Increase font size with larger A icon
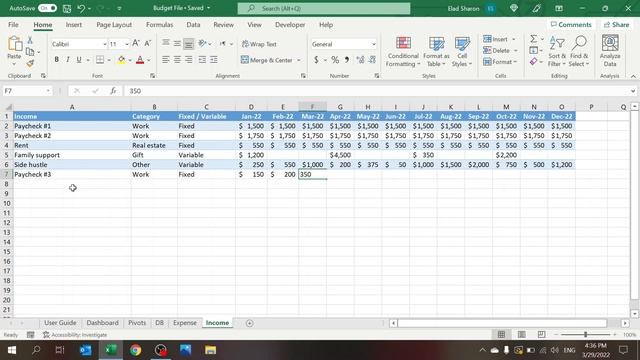 [136, 43]
